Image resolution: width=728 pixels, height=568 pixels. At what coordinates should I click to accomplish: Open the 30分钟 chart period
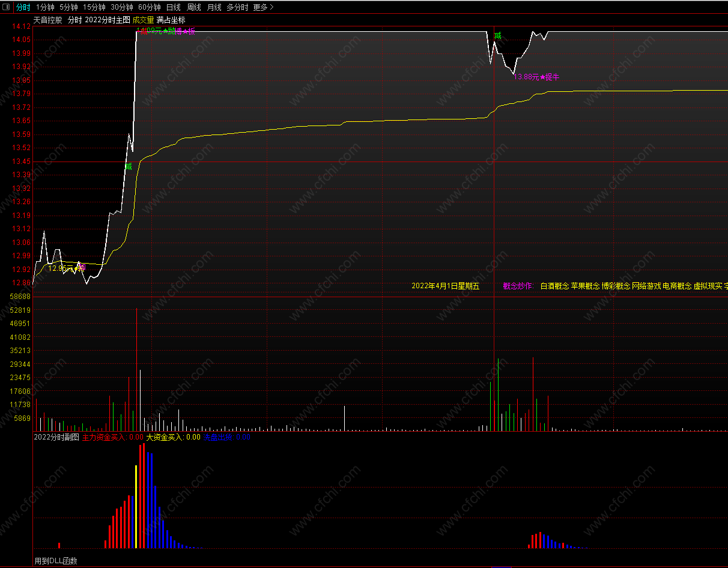(122, 7)
